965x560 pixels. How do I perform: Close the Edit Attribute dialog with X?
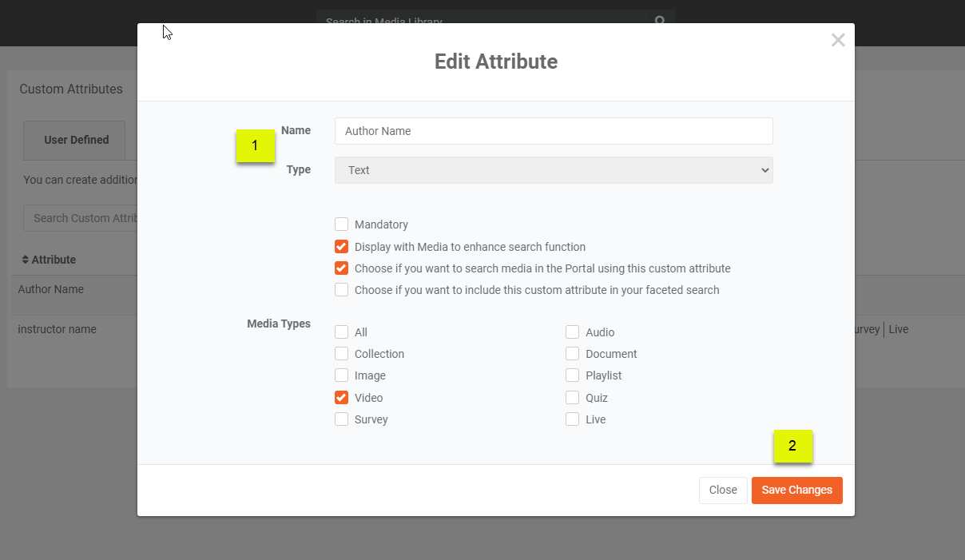pos(837,40)
